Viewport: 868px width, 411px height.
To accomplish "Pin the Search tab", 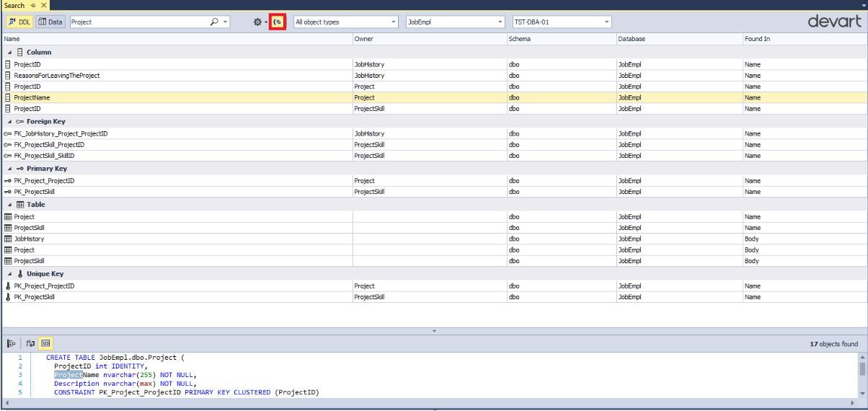I will click(x=33, y=5).
